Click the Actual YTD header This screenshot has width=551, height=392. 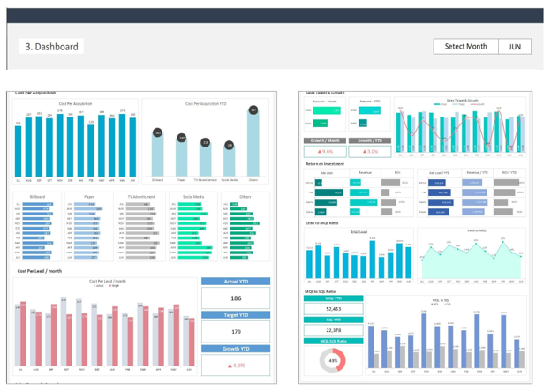[236, 282]
